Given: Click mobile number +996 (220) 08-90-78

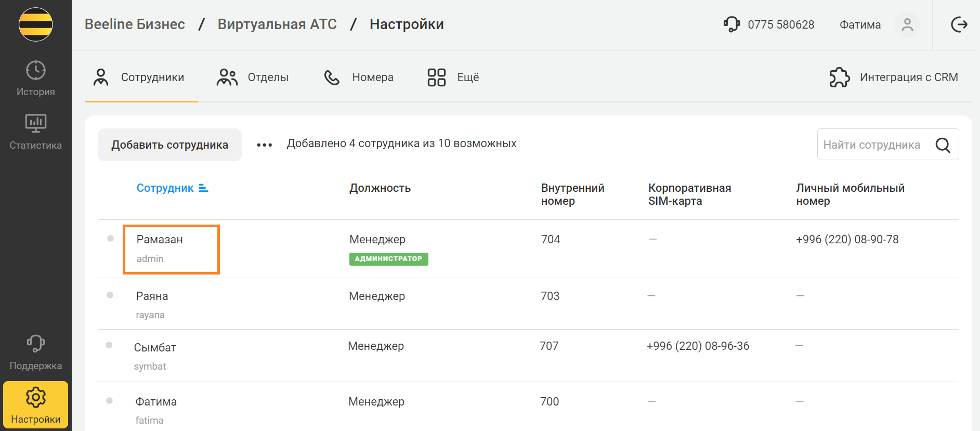Looking at the screenshot, I should point(847,240).
